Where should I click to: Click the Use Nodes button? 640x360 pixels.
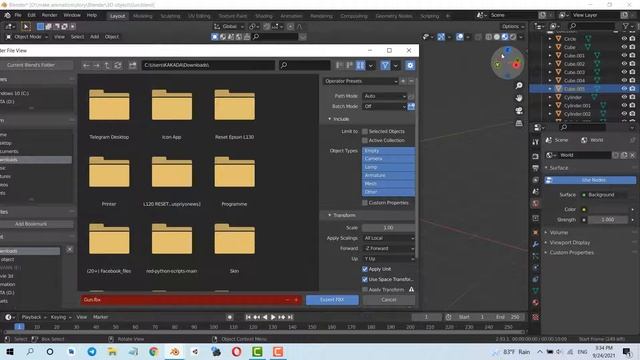tap(590, 180)
